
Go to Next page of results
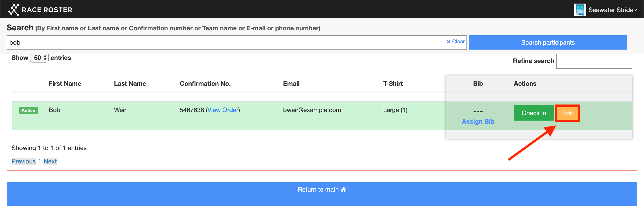50,161
